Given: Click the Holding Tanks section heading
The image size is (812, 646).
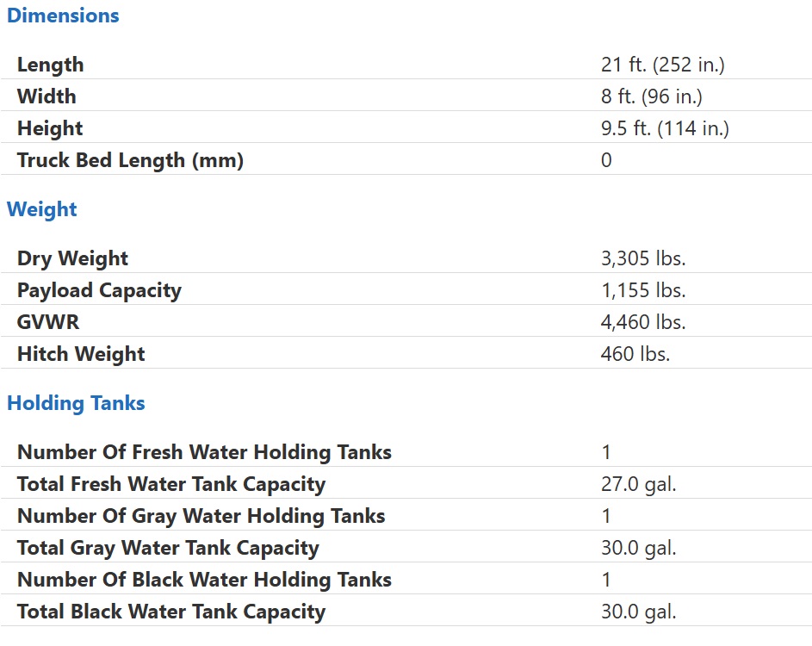Looking at the screenshot, I should point(76,403).
